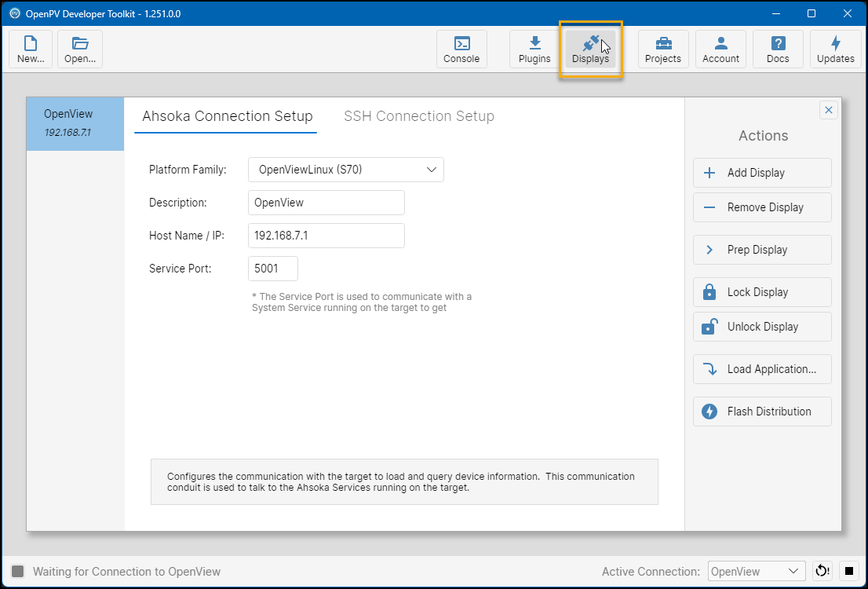Open the Docs help page

tap(778, 49)
